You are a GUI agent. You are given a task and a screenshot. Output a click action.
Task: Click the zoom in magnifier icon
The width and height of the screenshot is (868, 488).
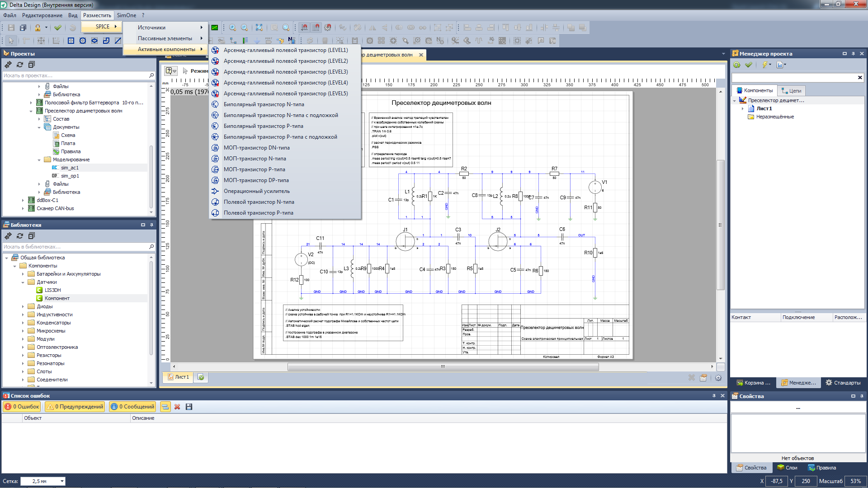[x=232, y=28]
